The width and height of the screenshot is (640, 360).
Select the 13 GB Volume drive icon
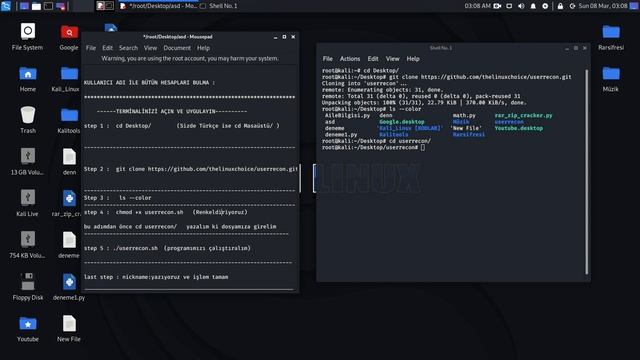coord(27,162)
